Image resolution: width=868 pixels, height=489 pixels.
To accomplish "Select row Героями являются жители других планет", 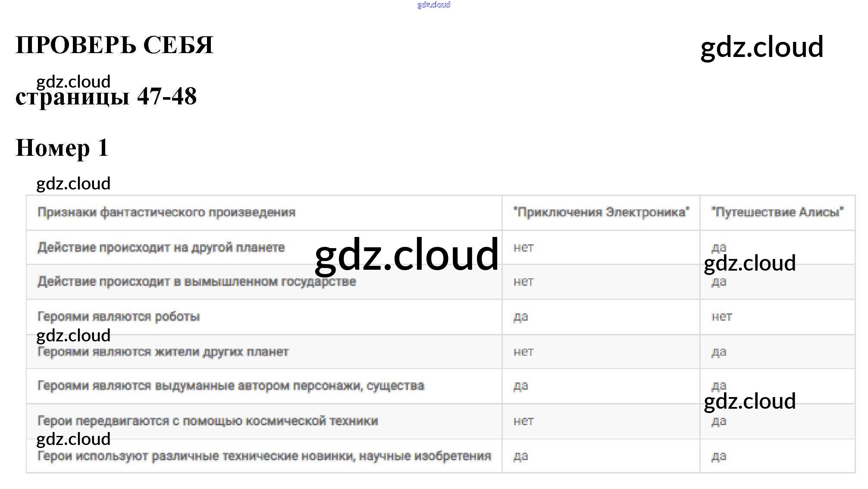I will click(163, 352).
